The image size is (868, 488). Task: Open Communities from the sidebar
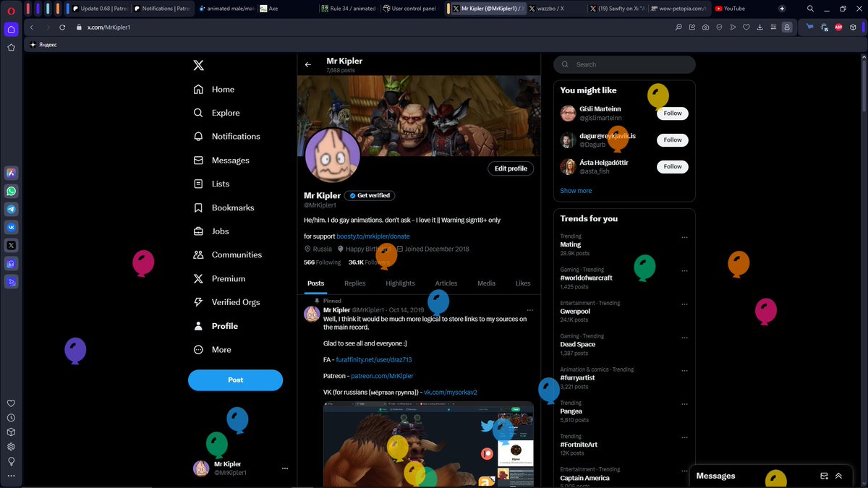pyautogui.click(x=227, y=255)
